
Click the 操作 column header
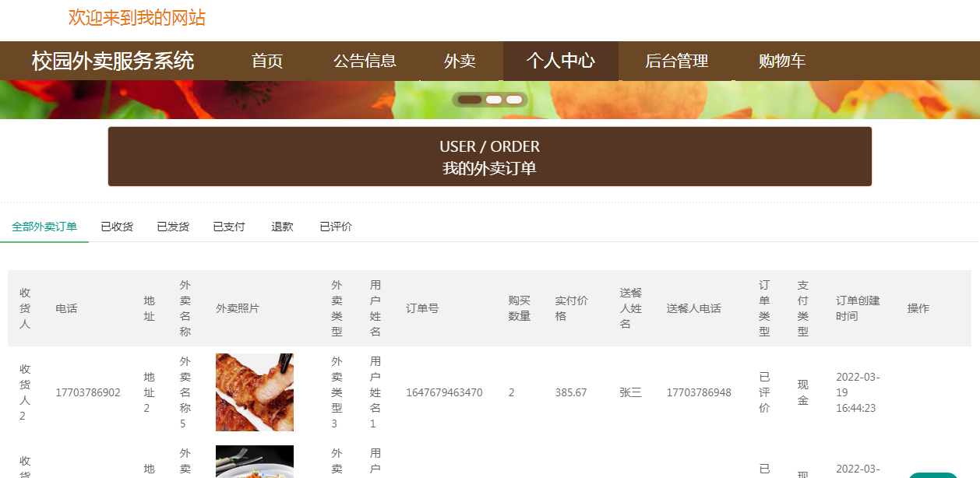[918, 308]
